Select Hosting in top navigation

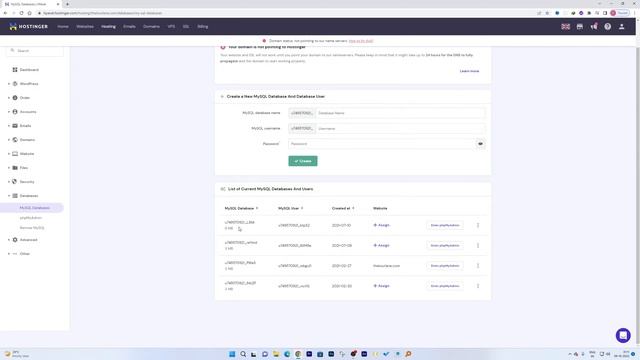(x=108, y=27)
